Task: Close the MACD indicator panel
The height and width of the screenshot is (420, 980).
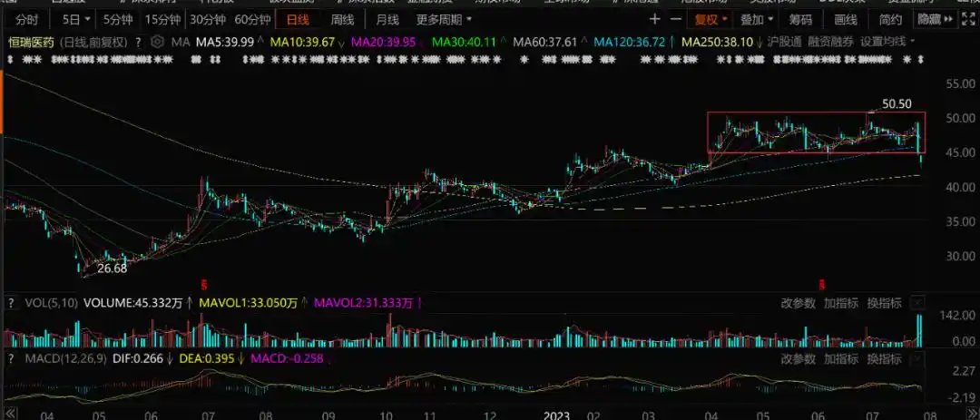Action: [x=917, y=358]
